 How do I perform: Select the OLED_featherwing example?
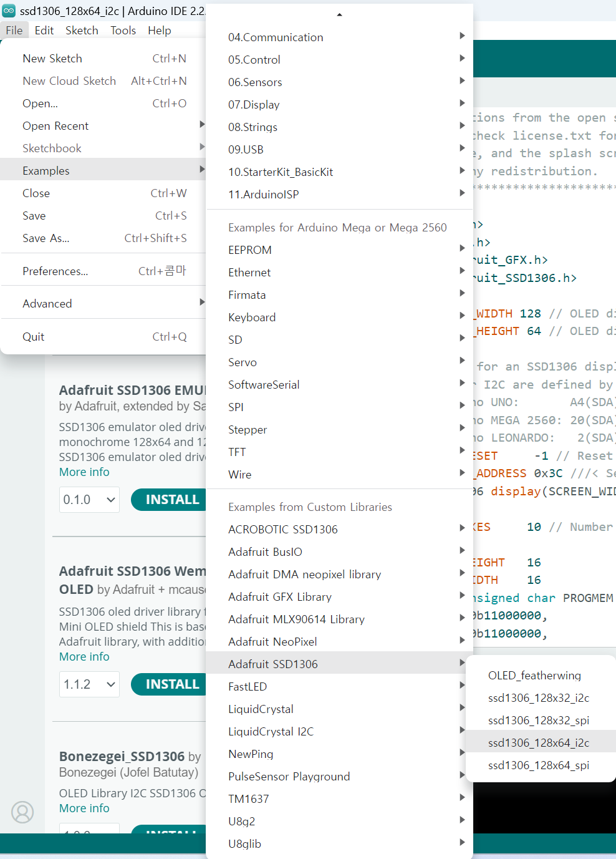pyautogui.click(x=534, y=675)
